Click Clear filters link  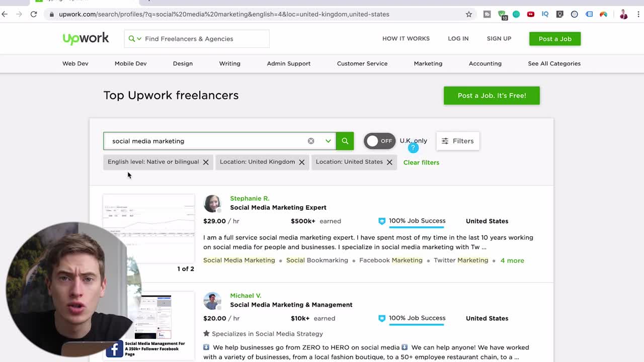point(421,162)
